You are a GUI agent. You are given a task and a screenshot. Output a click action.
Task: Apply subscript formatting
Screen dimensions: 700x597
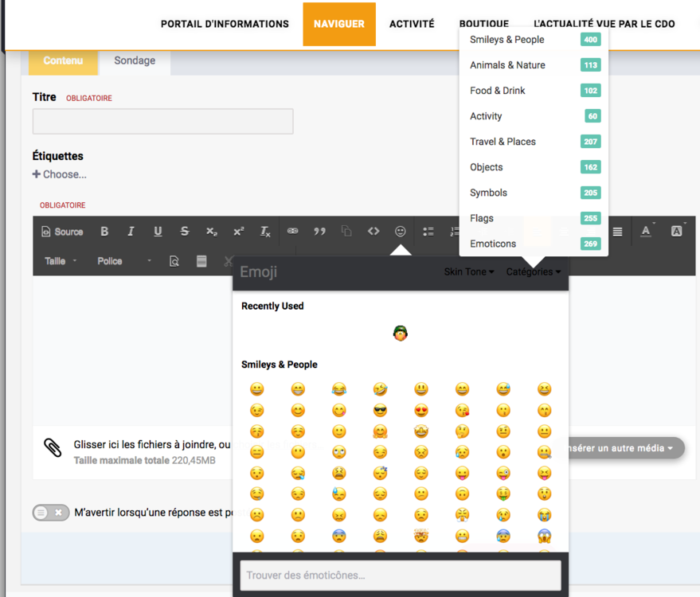(x=212, y=232)
